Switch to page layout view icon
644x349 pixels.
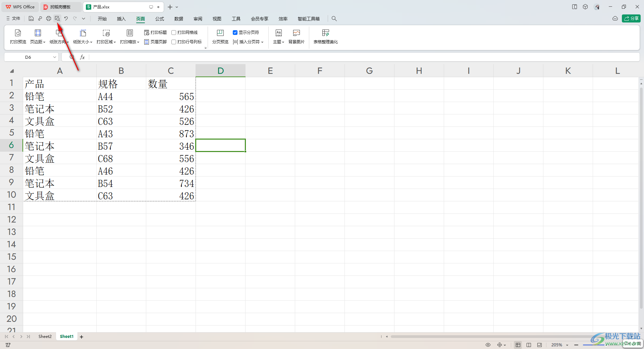529,345
